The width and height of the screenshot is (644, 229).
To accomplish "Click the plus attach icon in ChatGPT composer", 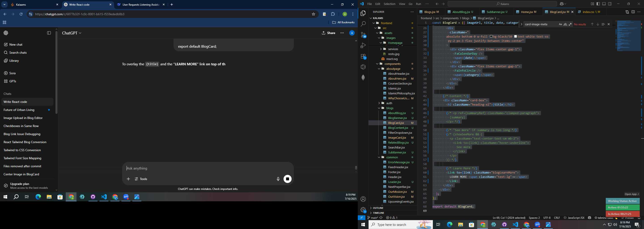I will click(x=128, y=179).
